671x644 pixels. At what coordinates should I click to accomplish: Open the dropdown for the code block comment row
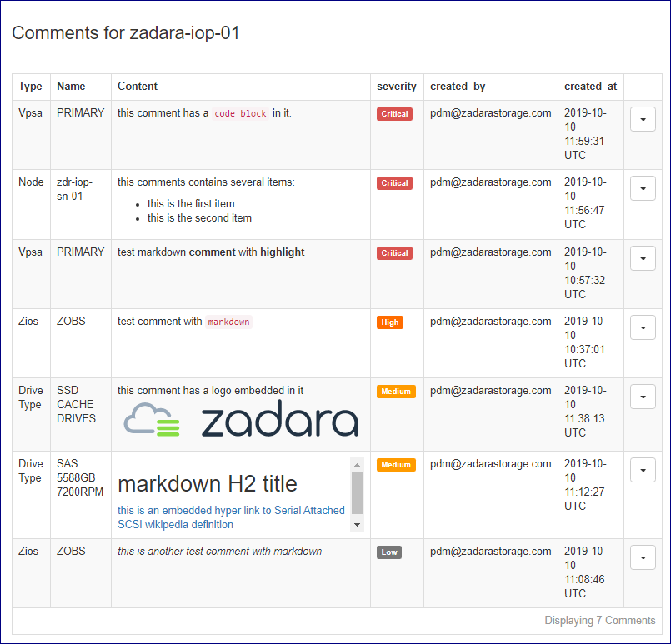tap(643, 119)
